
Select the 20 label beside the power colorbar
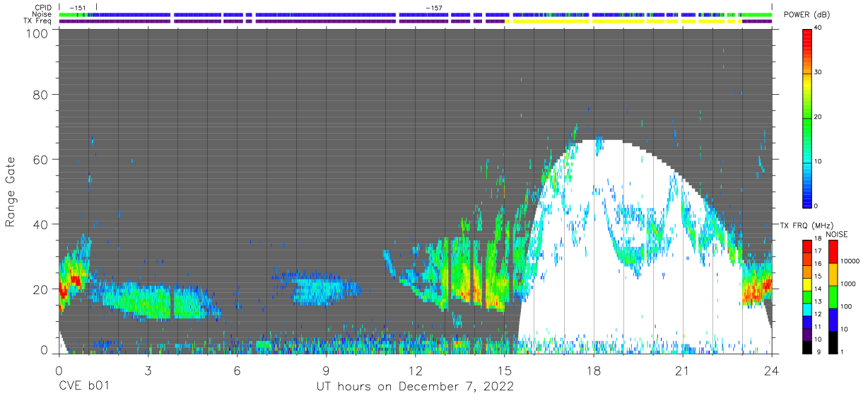point(819,117)
